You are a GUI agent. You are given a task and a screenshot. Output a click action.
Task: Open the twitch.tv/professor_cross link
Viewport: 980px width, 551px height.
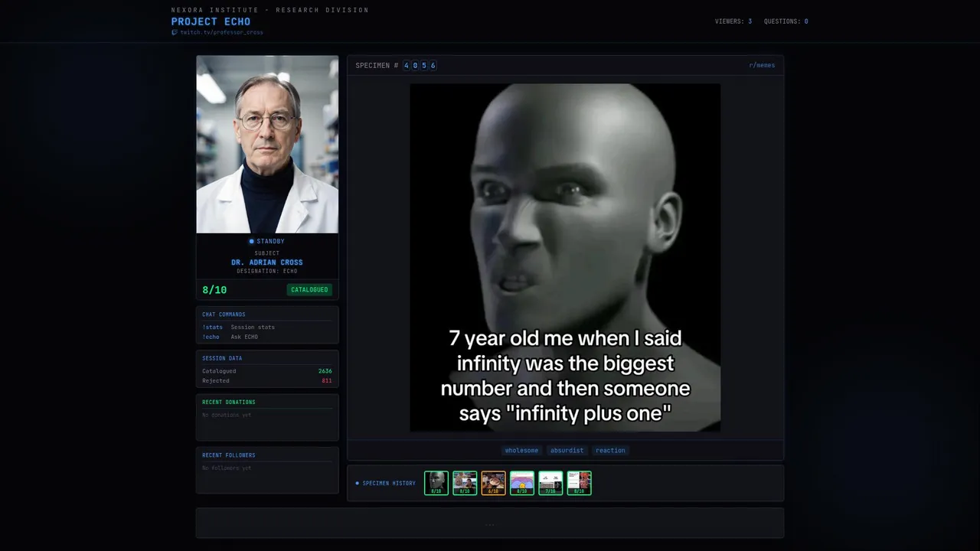click(x=221, y=33)
